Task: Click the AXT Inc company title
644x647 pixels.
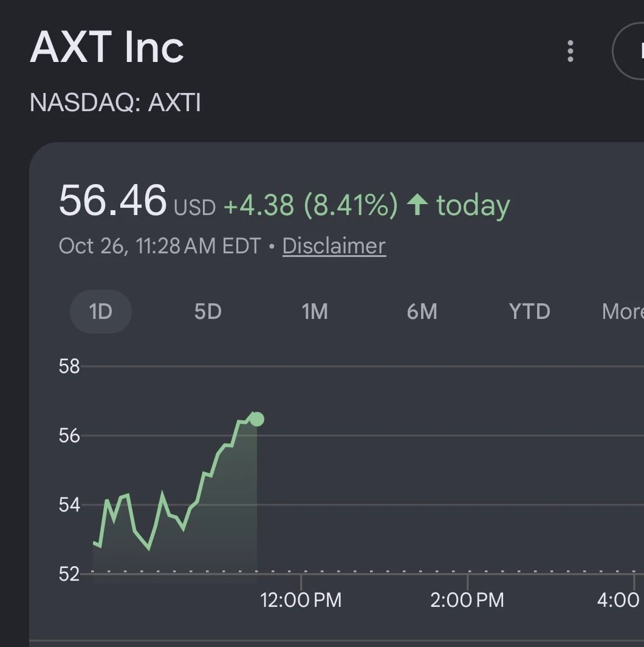Action: point(107,47)
